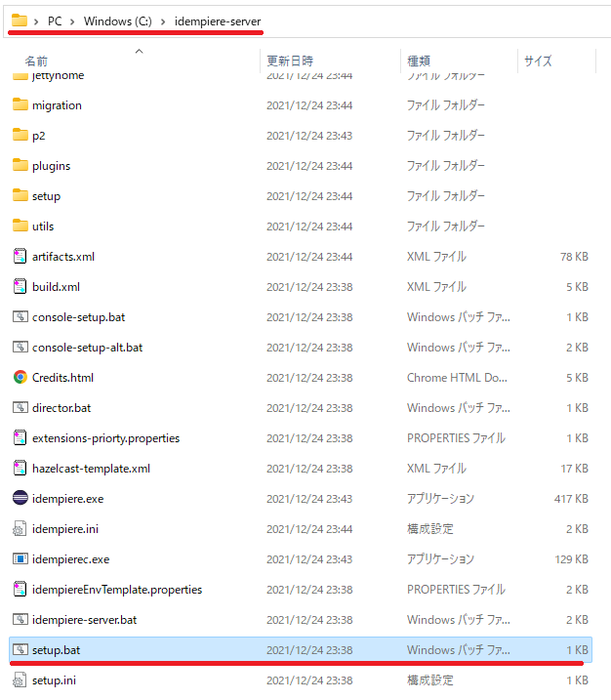Click the setup folder icon
This screenshot has width=611, height=700.
(20, 195)
